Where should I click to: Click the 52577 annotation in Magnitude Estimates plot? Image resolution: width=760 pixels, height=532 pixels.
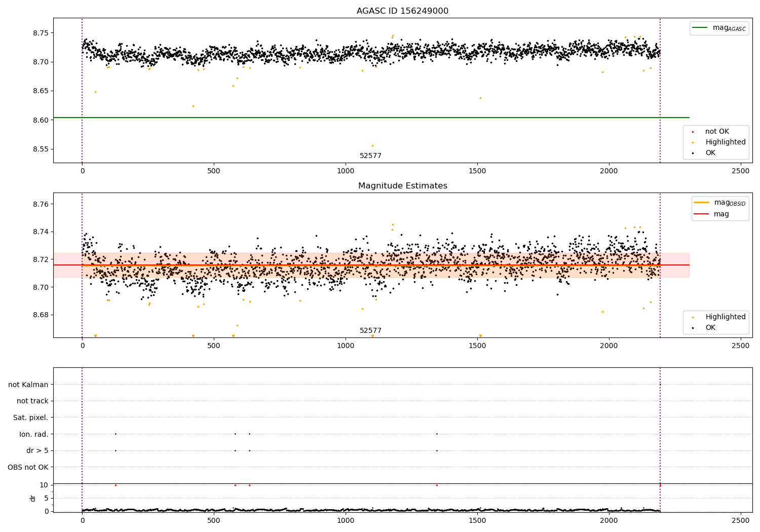pyautogui.click(x=370, y=331)
